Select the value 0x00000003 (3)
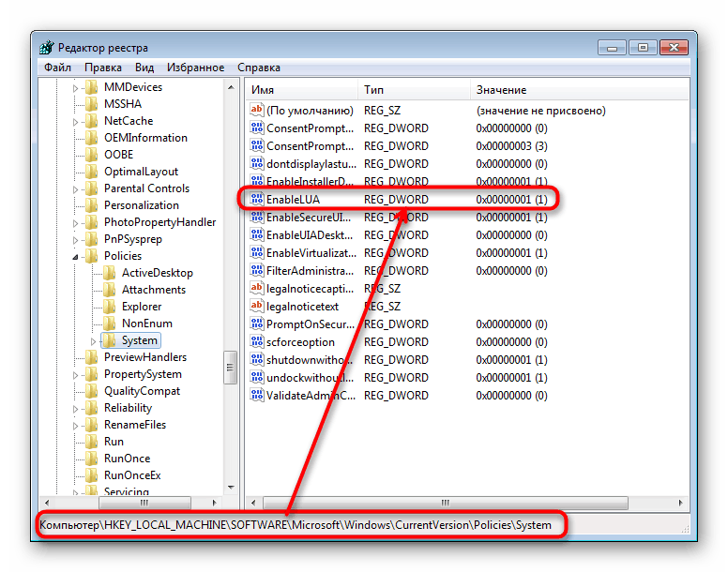The height and width of the screenshot is (572, 728). click(511, 146)
